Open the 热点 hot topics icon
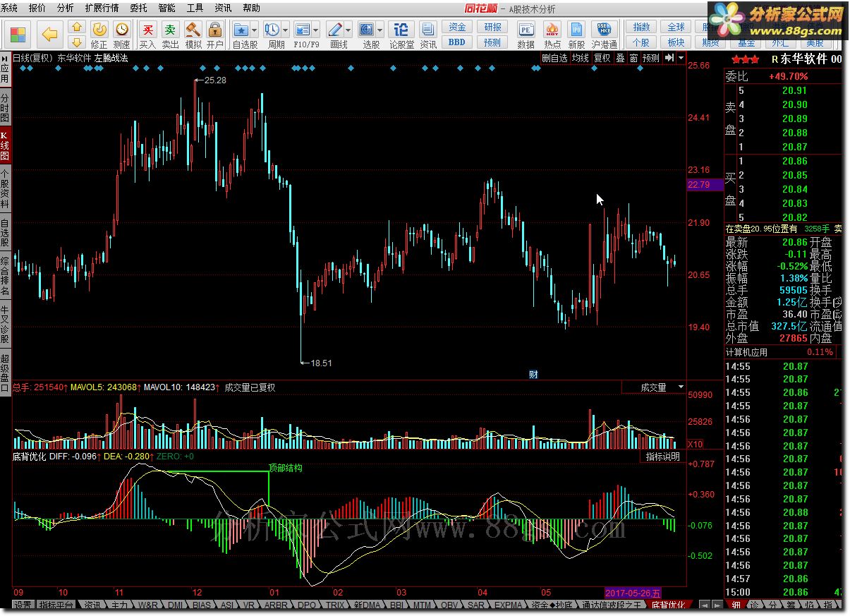This screenshot has width=850, height=616. pos(552,35)
